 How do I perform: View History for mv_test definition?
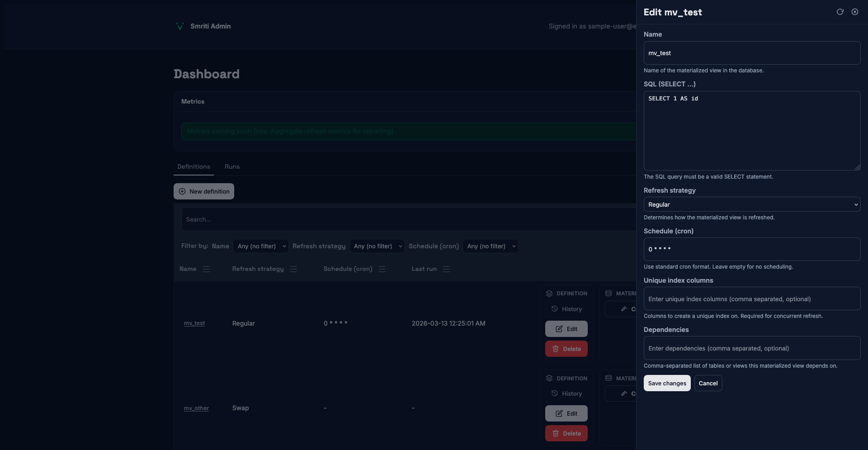tap(566, 309)
